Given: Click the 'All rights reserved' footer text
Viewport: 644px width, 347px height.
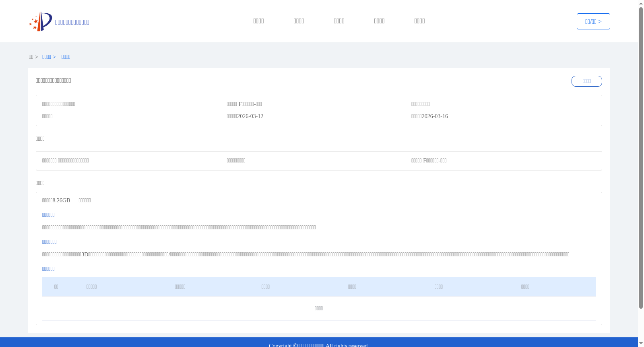Looking at the screenshot, I should pos(347,345).
